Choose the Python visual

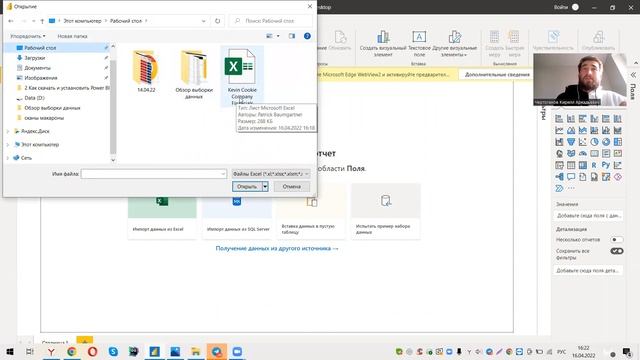[x=606, y=165]
